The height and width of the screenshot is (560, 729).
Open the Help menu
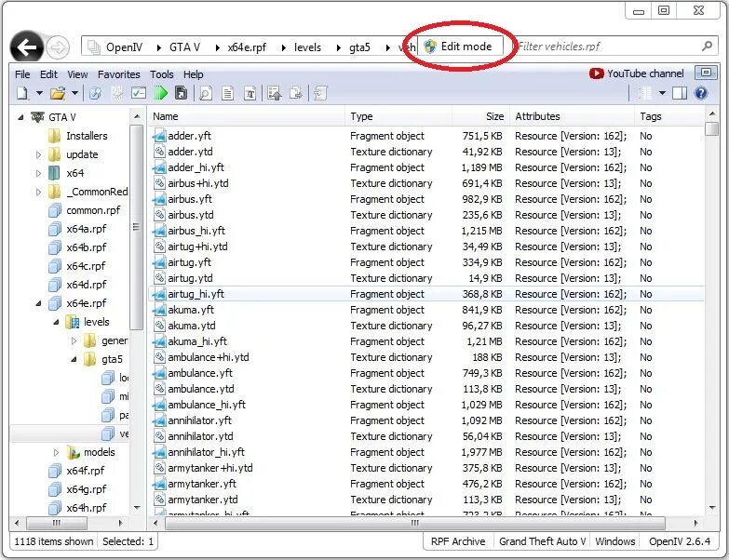(x=193, y=74)
